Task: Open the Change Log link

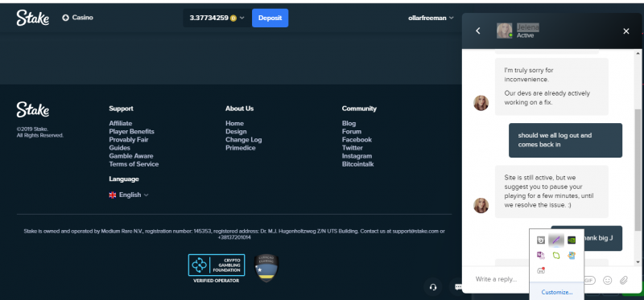Action: pyautogui.click(x=244, y=139)
